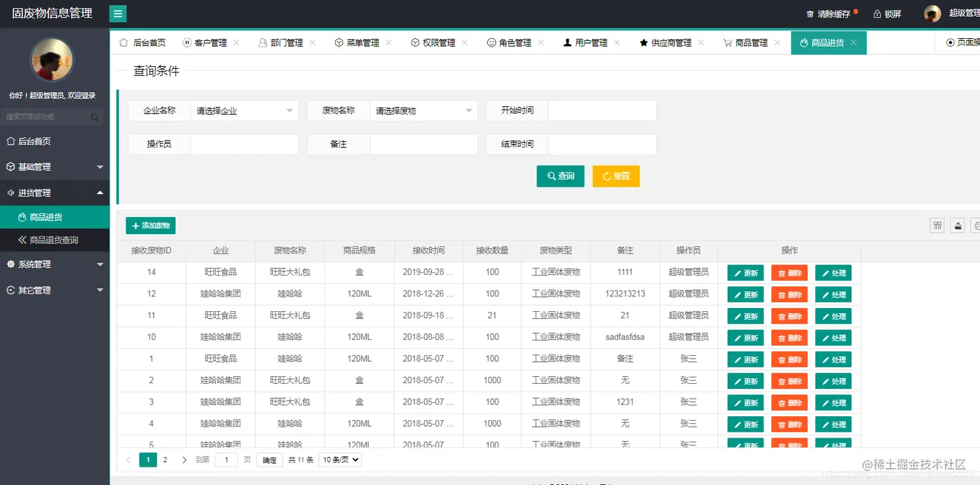Viewport: 980px width, 485px height.
Task: Close the 角色管理 tab
Action: click(541, 42)
